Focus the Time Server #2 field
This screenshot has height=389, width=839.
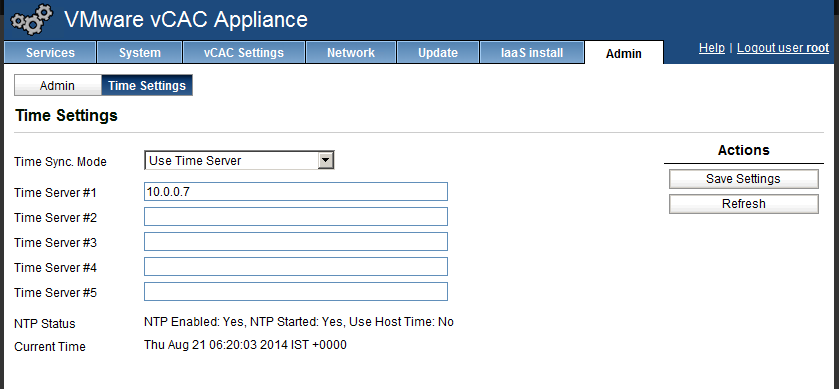pyautogui.click(x=296, y=217)
